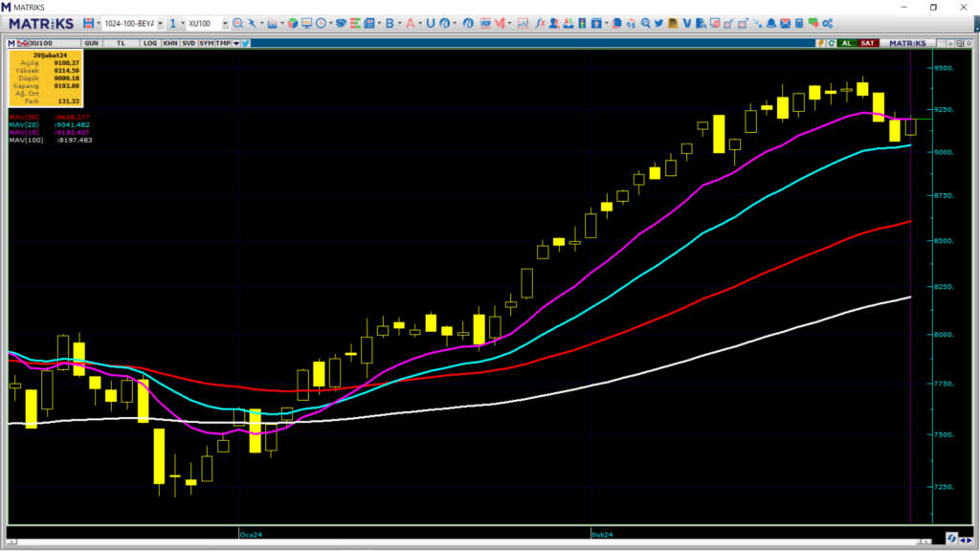This screenshot has height=551, width=980.
Task: Click the SYM tab in chart header
Action: (206, 43)
